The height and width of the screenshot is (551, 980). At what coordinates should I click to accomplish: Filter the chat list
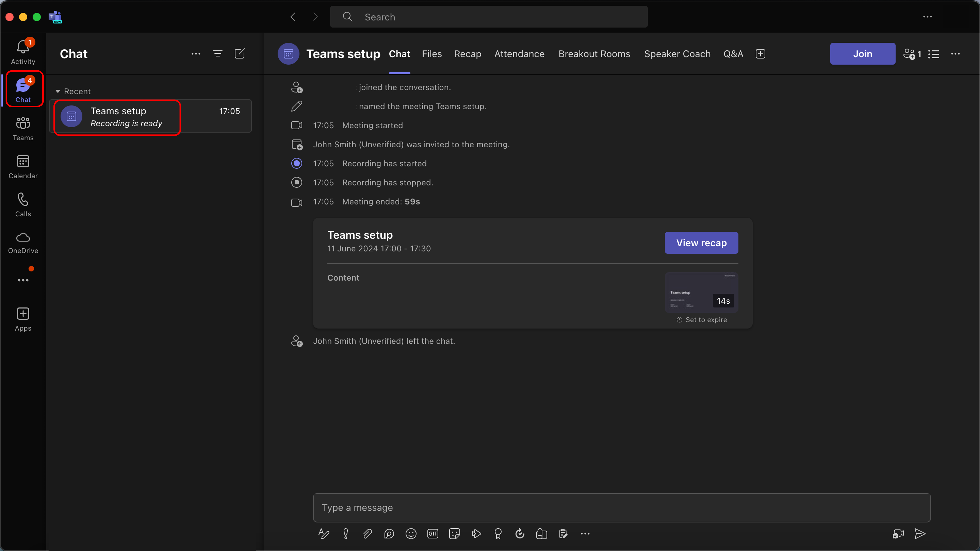click(x=218, y=54)
